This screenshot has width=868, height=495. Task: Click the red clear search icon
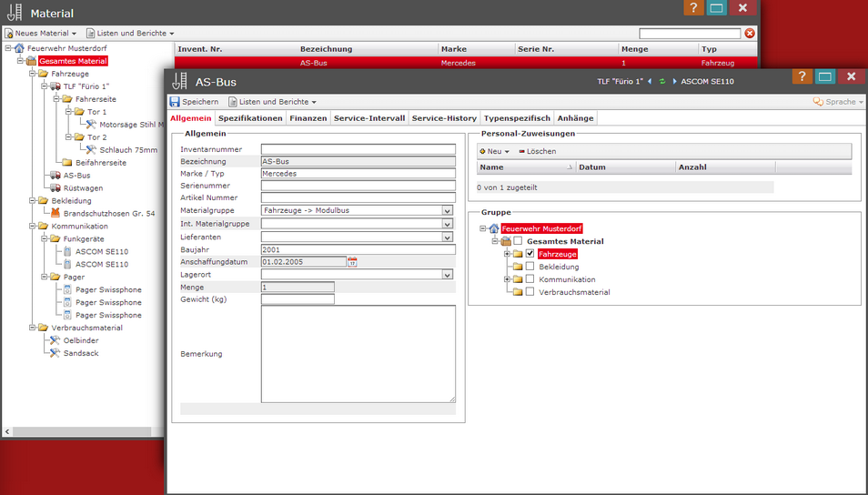pos(750,34)
